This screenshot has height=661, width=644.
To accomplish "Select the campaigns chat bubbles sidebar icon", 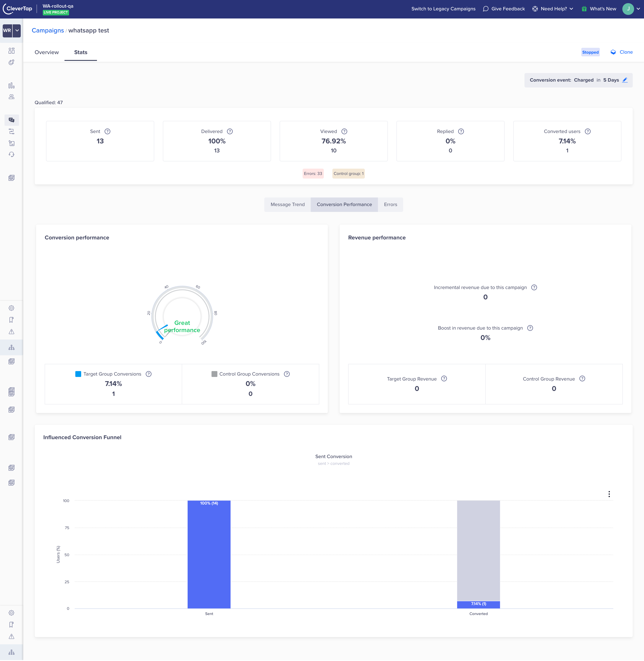I will click(11, 120).
